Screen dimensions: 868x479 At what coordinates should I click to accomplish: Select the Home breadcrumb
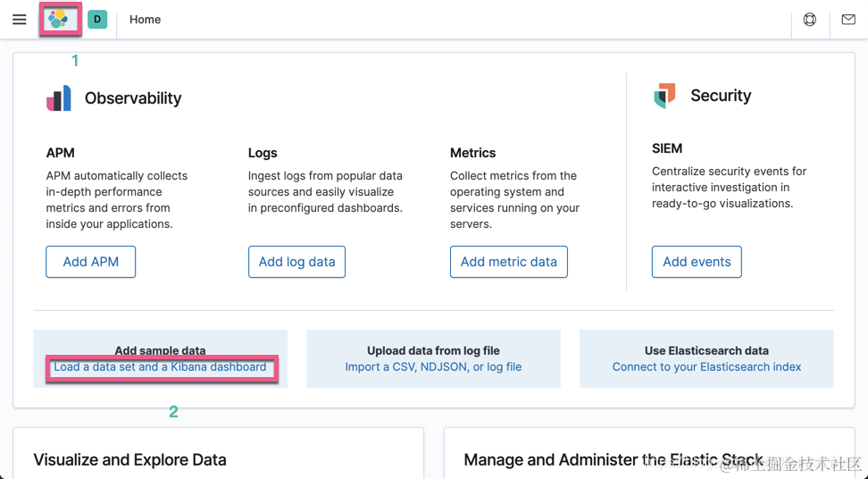tap(145, 20)
